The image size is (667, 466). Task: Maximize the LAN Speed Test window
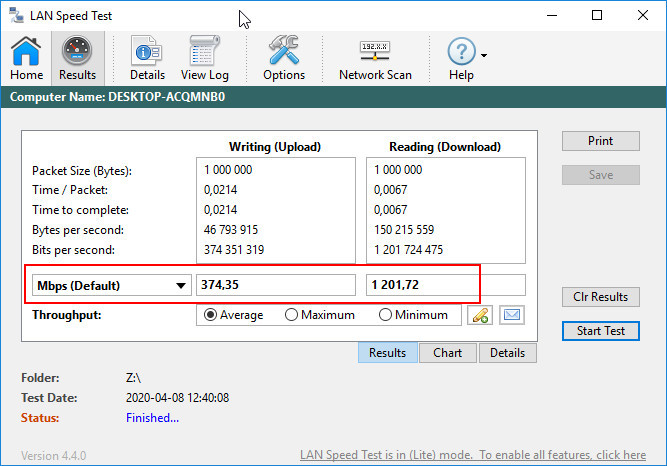(x=597, y=15)
